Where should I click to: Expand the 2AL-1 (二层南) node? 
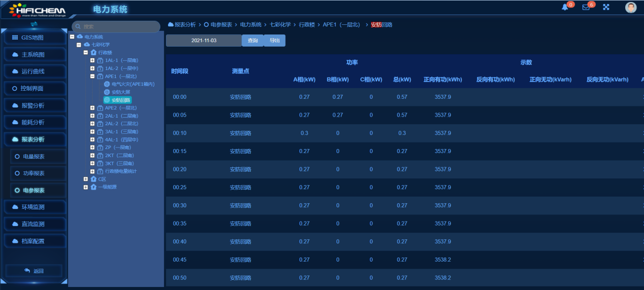tap(92, 116)
